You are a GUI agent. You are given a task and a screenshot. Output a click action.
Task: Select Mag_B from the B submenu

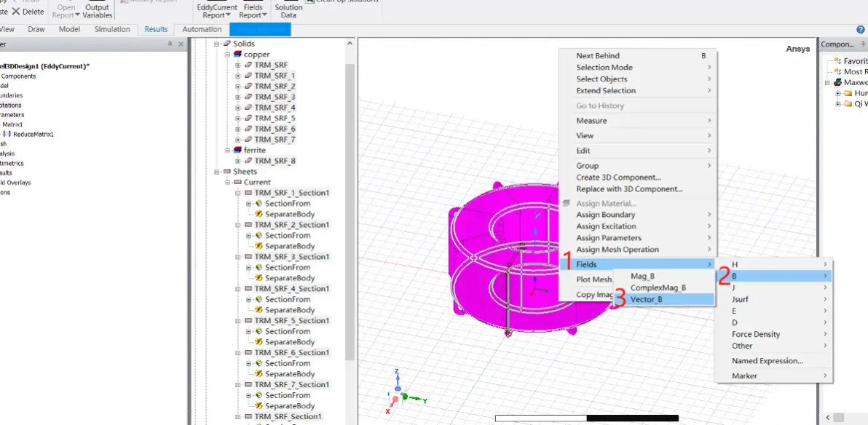664,276
